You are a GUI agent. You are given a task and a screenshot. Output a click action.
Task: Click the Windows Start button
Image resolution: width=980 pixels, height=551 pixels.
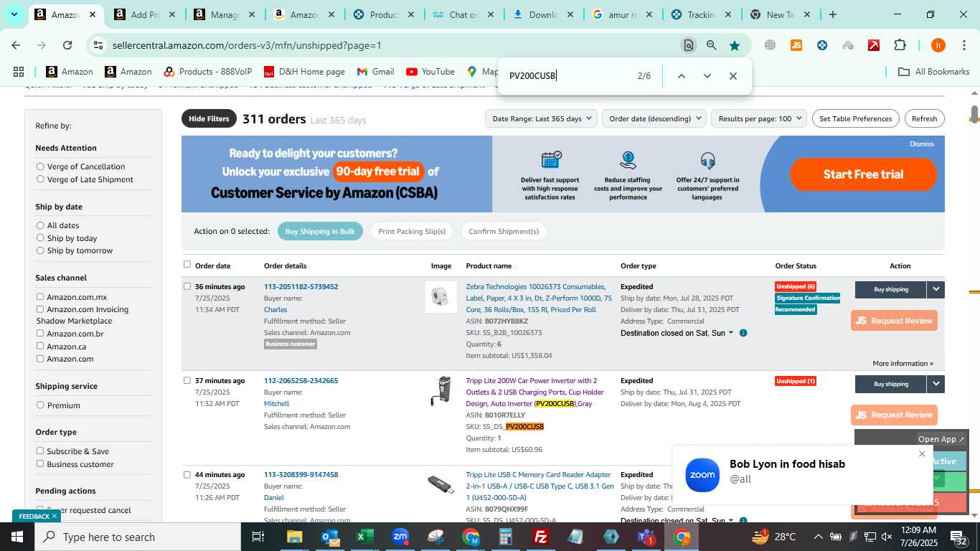point(17,537)
